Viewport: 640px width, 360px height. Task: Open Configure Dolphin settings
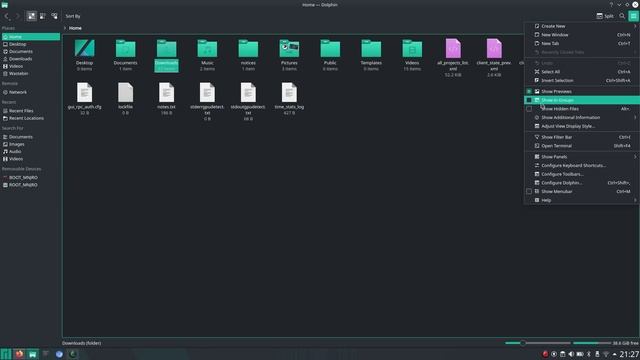point(582,183)
